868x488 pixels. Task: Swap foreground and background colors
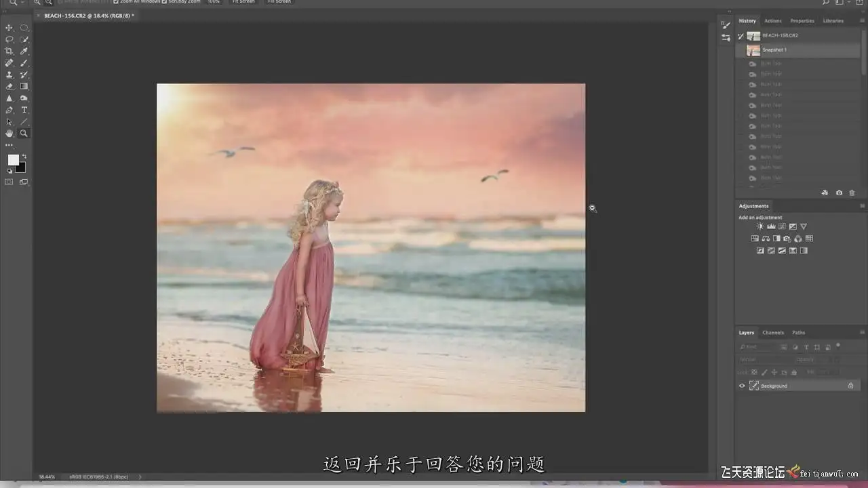pyautogui.click(x=24, y=157)
